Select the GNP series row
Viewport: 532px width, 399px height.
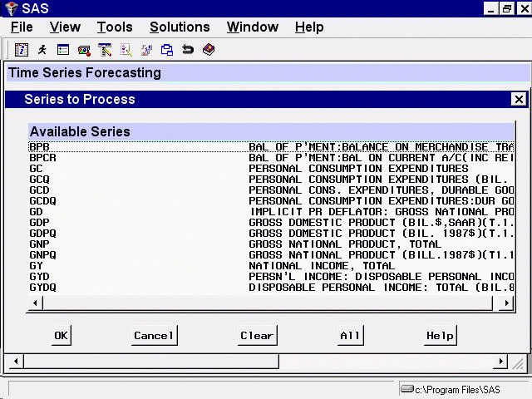pos(271,244)
